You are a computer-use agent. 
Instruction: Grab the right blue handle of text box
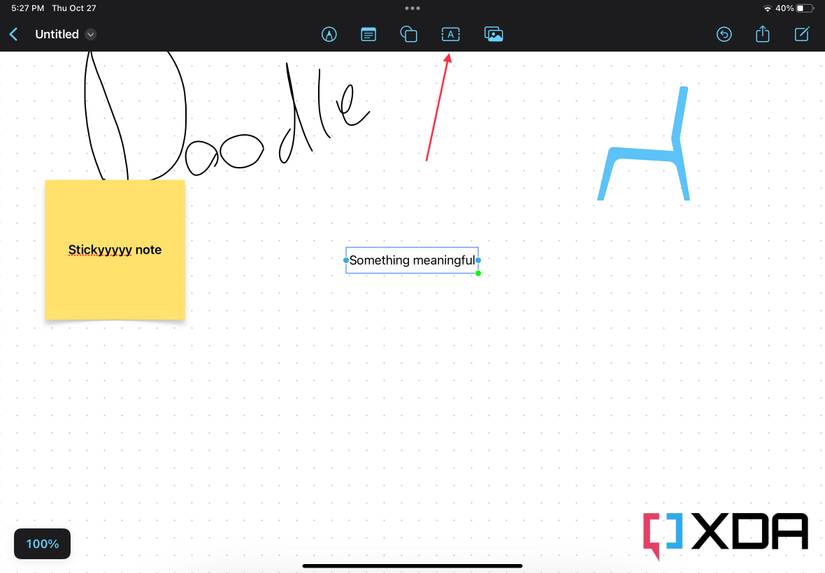pos(478,260)
